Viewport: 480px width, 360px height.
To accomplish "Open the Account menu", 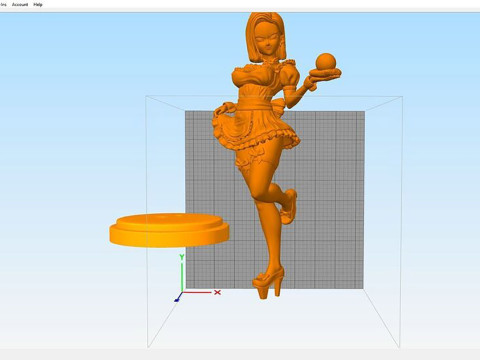I will (x=20, y=5).
